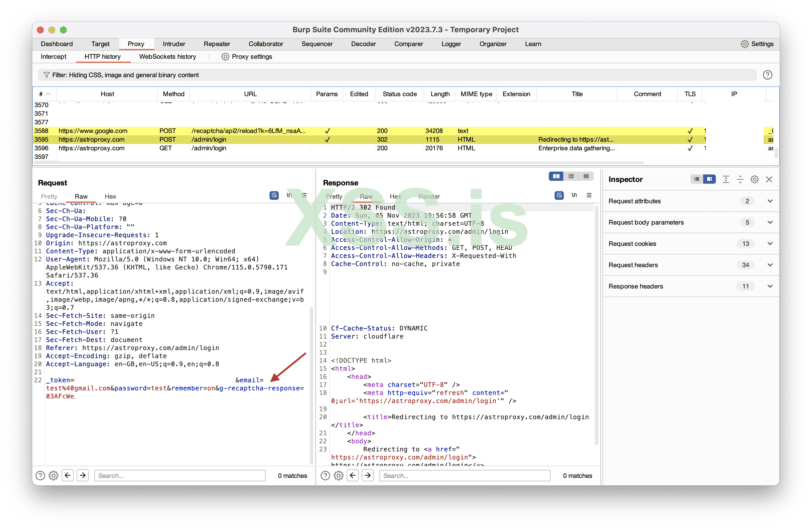Switch to vertical stacked layout view
Image resolution: width=812 pixels, height=528 pixels.
(571, 176)
